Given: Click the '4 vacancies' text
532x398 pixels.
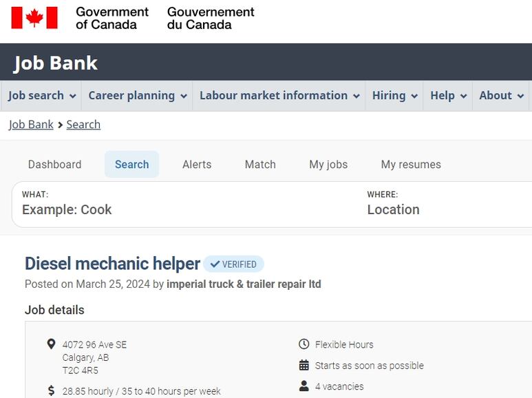Looking at the screenshot, I should (339, 386).
